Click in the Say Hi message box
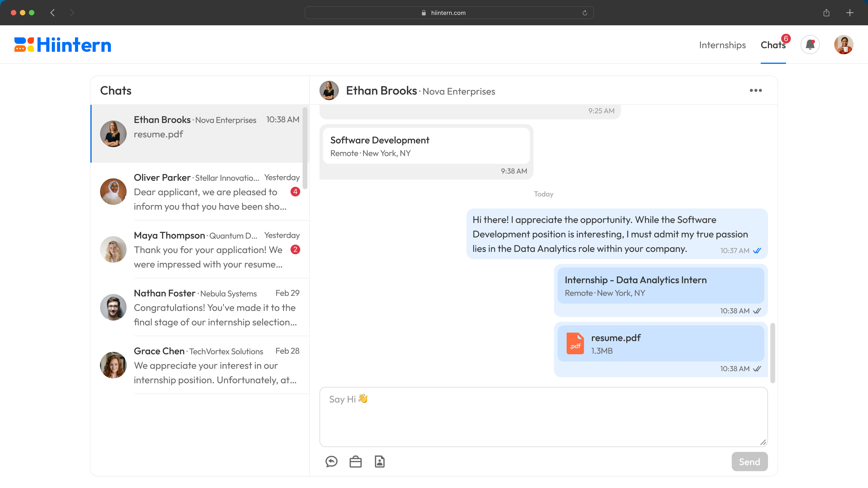Screen dimensions: 868x488 click(x=544, y=417)
